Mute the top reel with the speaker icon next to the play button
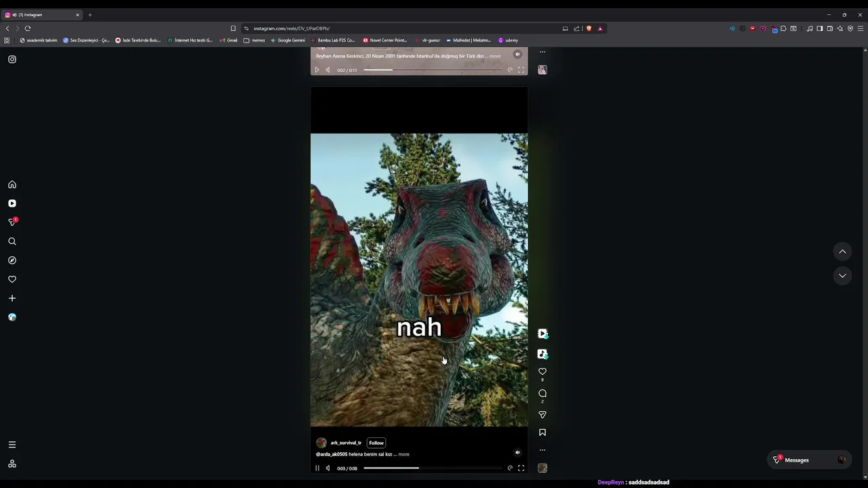Image resolution: width=868 pixels, height=488 pixels. [328, 70]
